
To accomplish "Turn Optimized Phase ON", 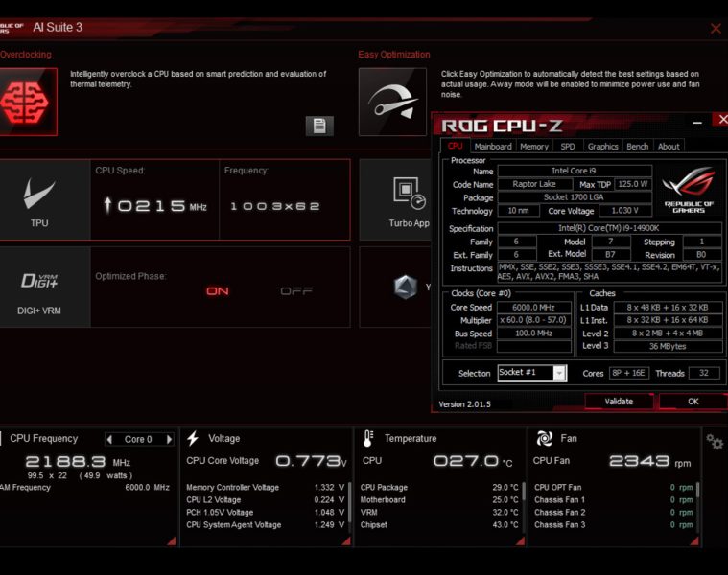I will [x=218, y=291].
